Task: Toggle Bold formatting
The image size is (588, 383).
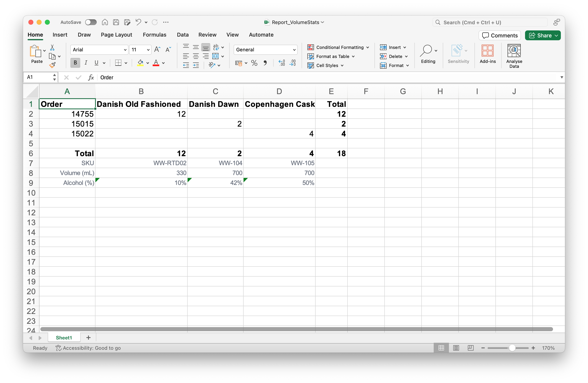Action: click(75, 63)
